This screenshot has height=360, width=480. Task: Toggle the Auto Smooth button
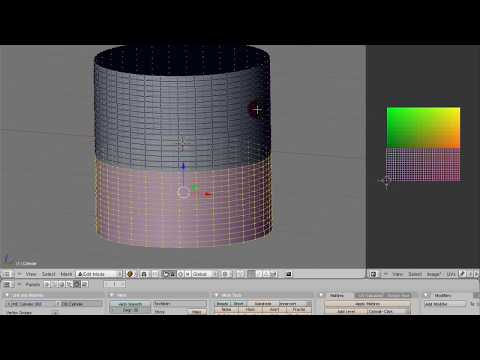pyautogui.click(x=130, y=304)
